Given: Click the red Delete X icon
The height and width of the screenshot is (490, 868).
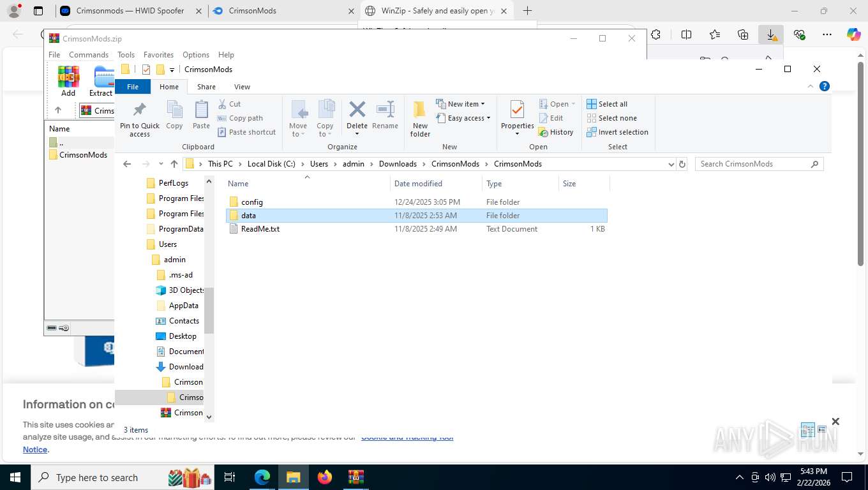Looking at the screenshot, I should pos(357,110).
